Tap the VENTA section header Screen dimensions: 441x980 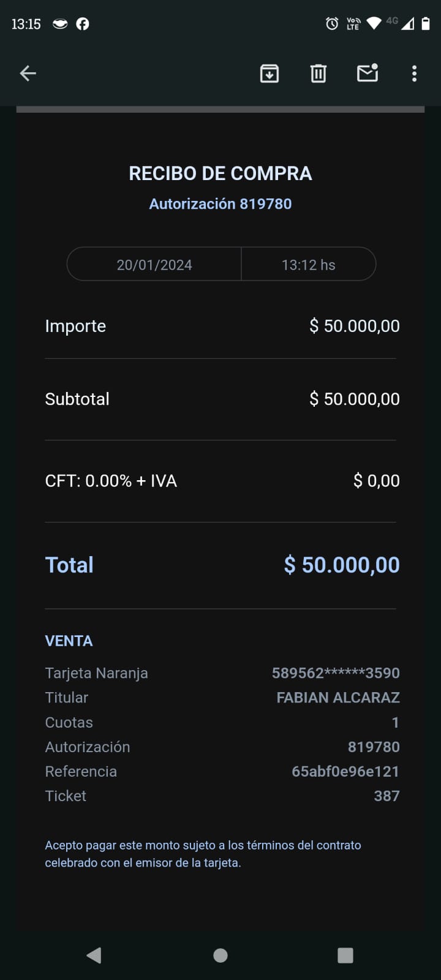pos(69,641)
